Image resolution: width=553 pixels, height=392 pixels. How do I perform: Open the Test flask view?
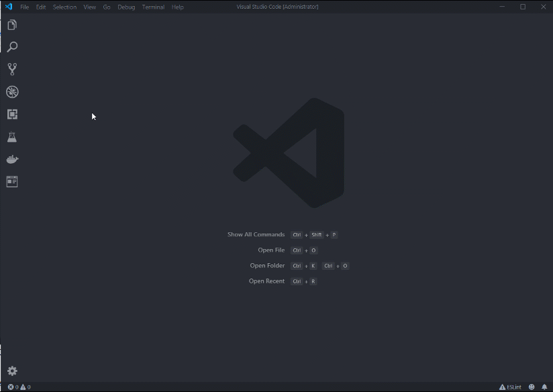coord(12,137)
